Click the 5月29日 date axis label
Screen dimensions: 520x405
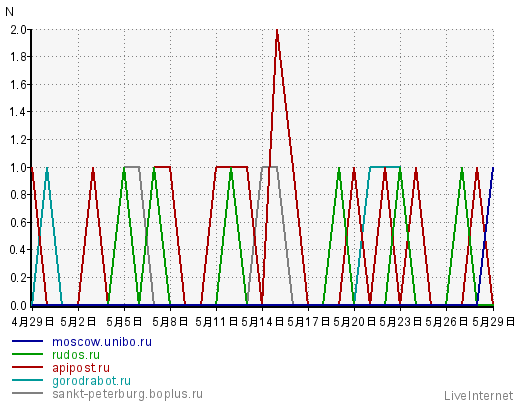pos(493,322)
